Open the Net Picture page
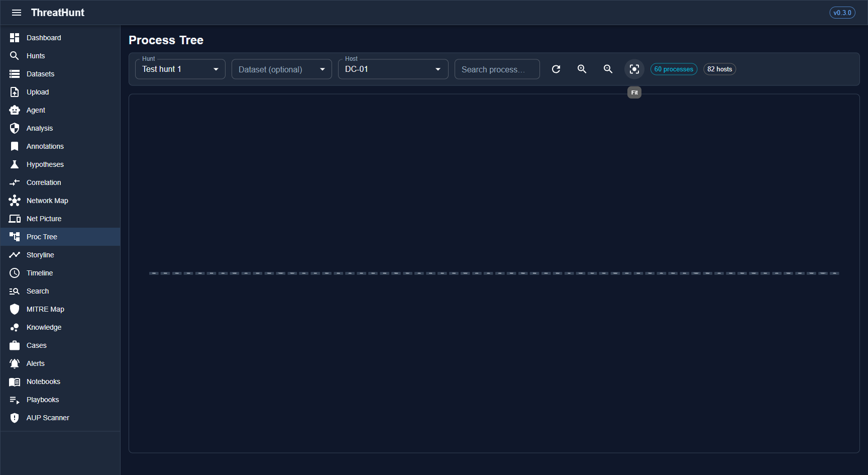The height and width of the screenshot is (475, 868). coord(60,219)
